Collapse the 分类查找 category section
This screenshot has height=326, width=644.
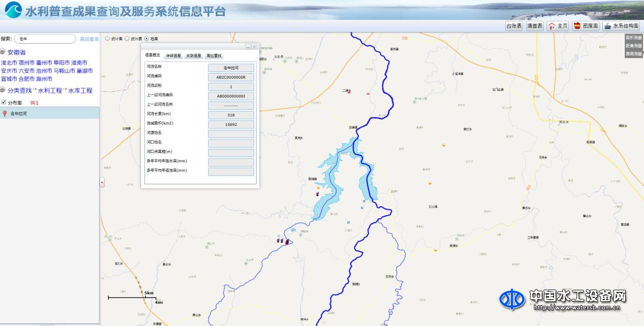pyautogui.click(x=3, y=90)
